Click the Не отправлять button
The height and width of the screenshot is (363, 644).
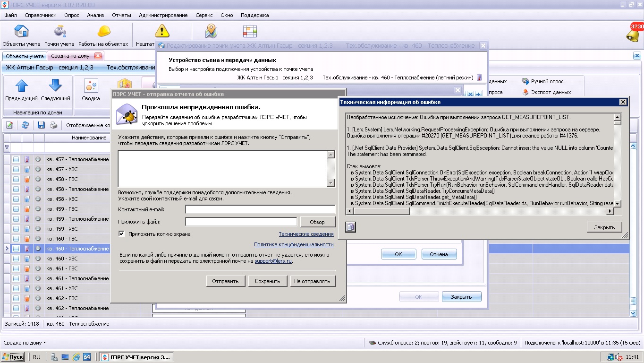pyautogui.click(x=312, y=281)
